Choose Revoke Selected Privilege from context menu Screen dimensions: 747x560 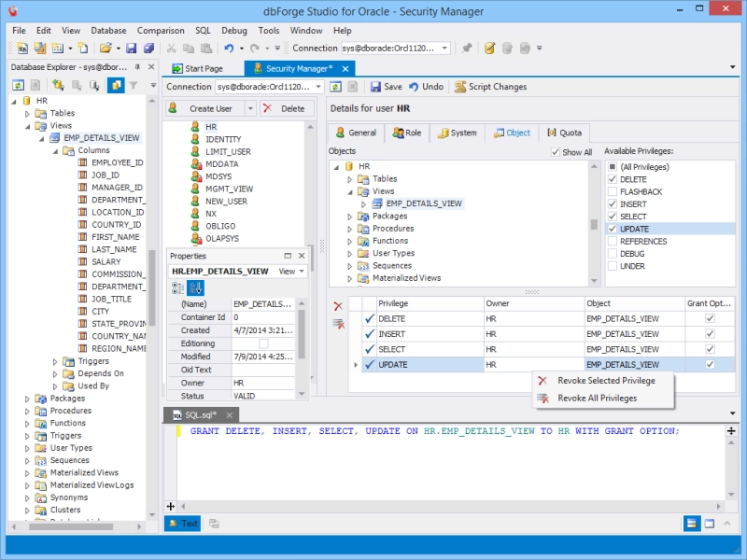603,381
